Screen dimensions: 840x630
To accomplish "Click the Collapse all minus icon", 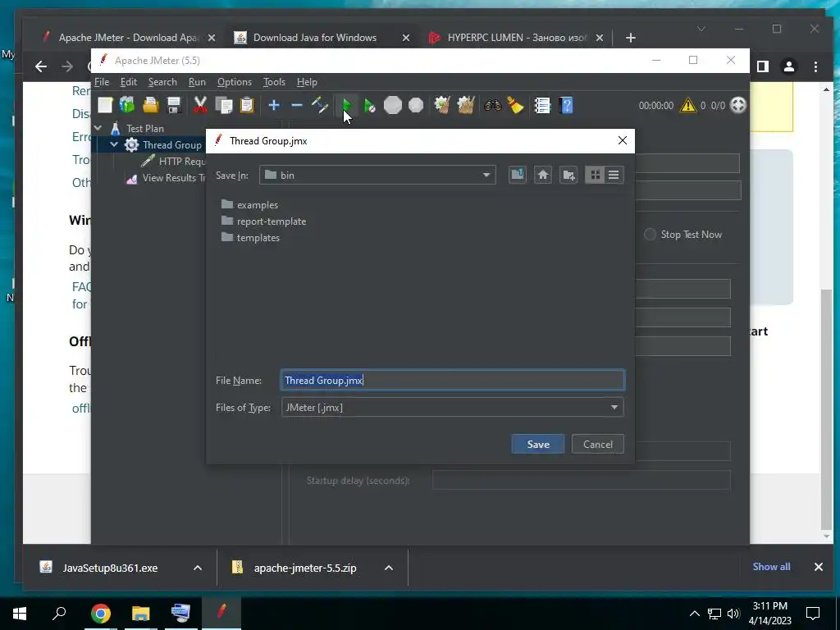I will (297, 105).
